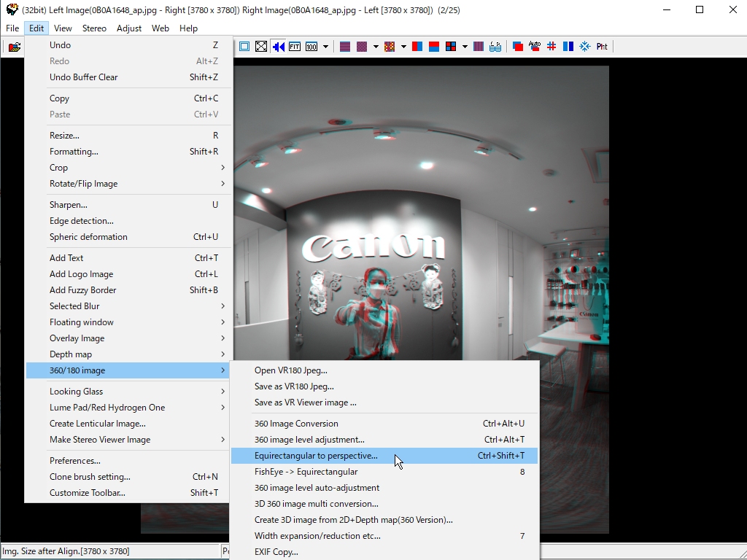This screenshot has width=747, height=560.
Task: Select Add Text menu item
Action: (x=128, y=258)
